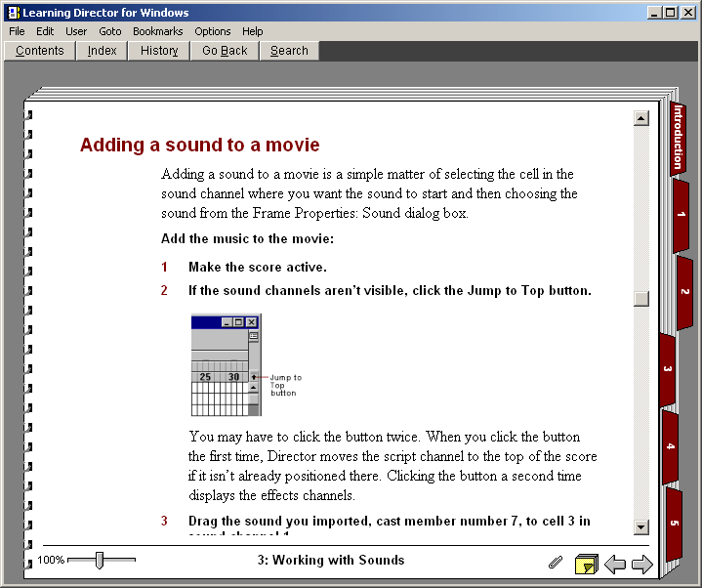Click 'Add the music to the movie:' text
Screen dimensions: 702x588
[247, 238]
